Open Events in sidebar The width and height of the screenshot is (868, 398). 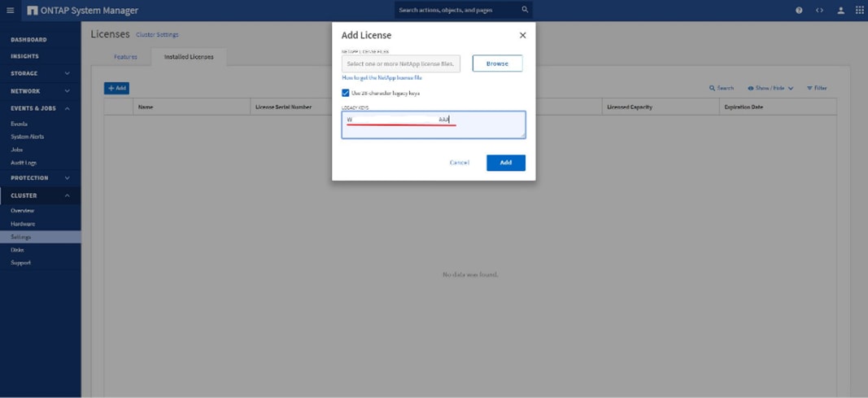[x=20, y=124]
